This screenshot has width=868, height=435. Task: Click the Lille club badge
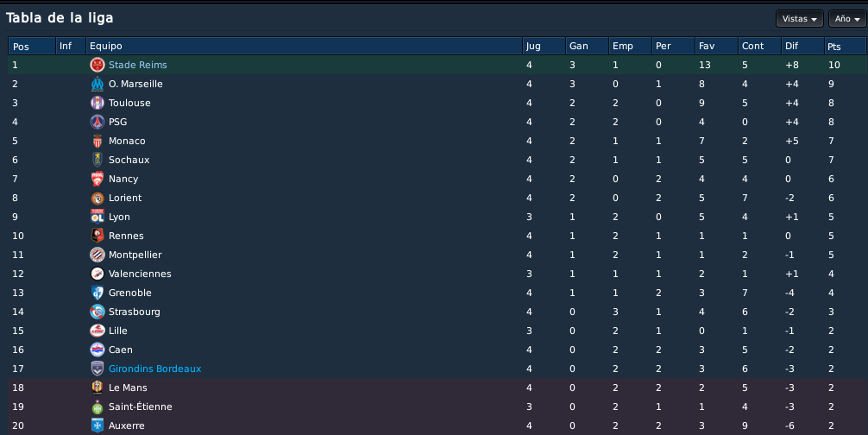pyautogui.click(x=97, y=331)
